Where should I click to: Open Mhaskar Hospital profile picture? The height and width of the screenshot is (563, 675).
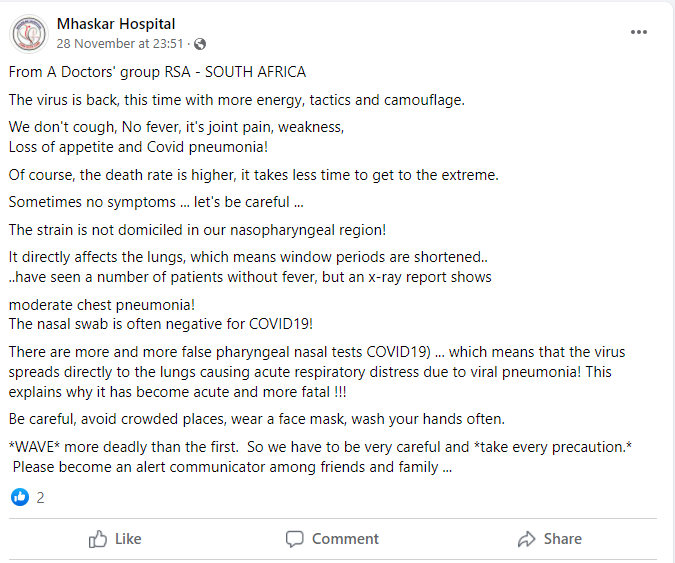(x=29, y=34)
